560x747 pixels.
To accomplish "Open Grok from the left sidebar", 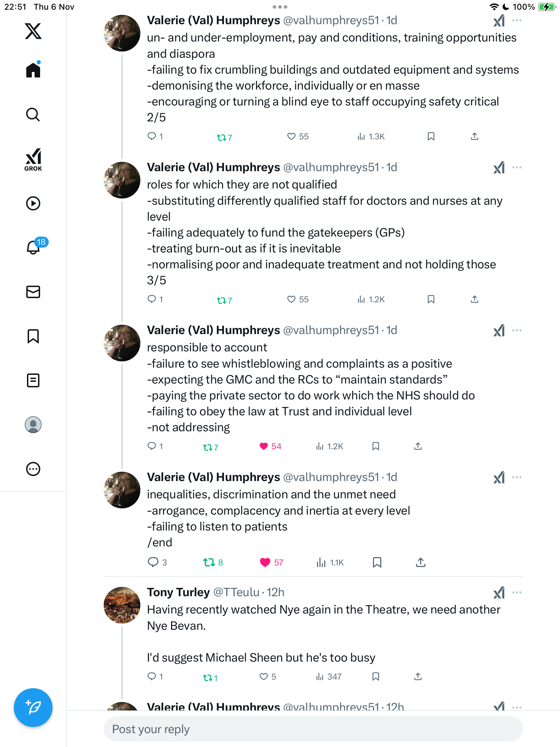I will [33, 159].
